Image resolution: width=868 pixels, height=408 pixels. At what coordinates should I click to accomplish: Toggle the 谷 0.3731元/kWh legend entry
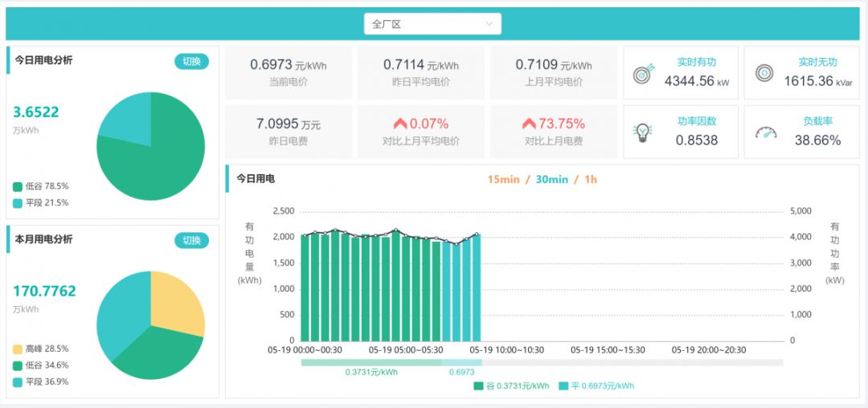click(x=512, y=386)
